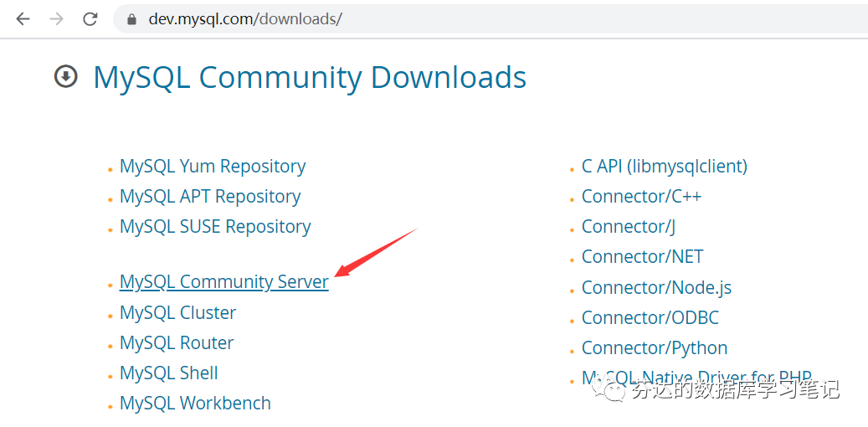Open MySQL APT Repository link
Screen dimensions: 868x427
coord(210,197)
